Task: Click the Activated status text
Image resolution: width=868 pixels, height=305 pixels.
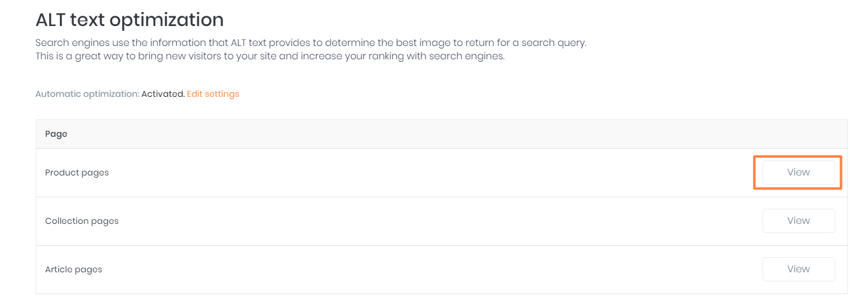Action: click(162, 94)
